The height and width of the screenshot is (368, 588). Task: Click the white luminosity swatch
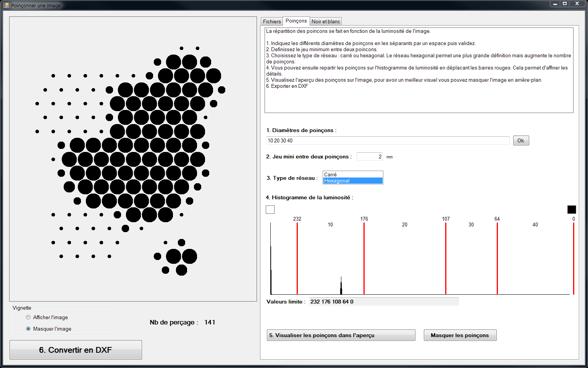[270, 210]
